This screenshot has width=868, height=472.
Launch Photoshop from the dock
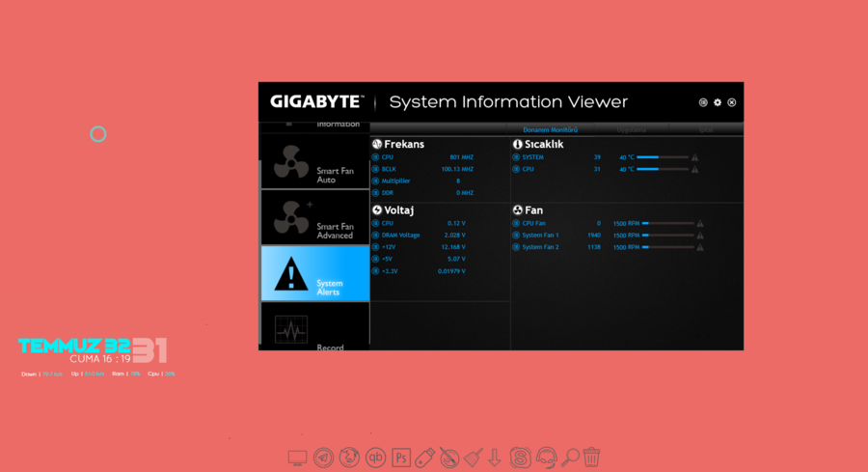401,458
